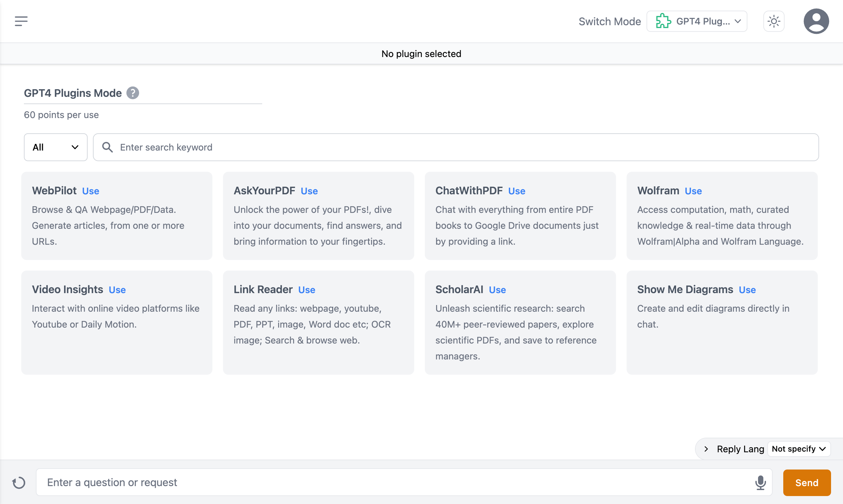843x504 pixels.
Task: Click the Wolfram description text
Action: tap(720, 225)
